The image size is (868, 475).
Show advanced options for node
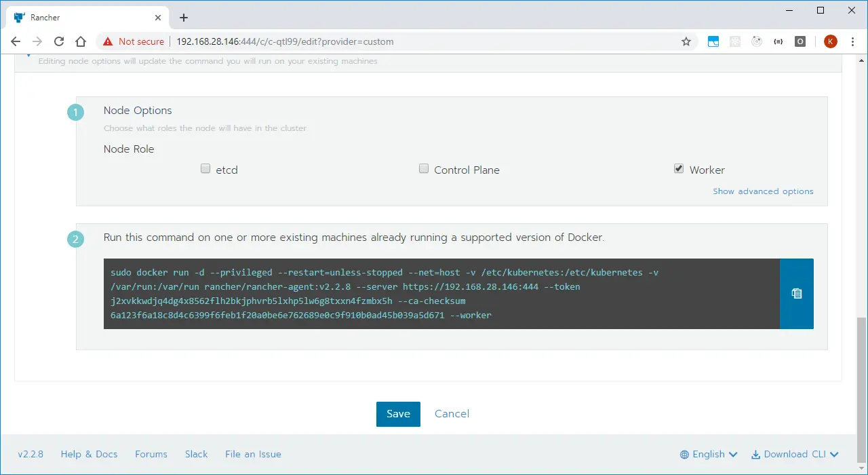763,191
